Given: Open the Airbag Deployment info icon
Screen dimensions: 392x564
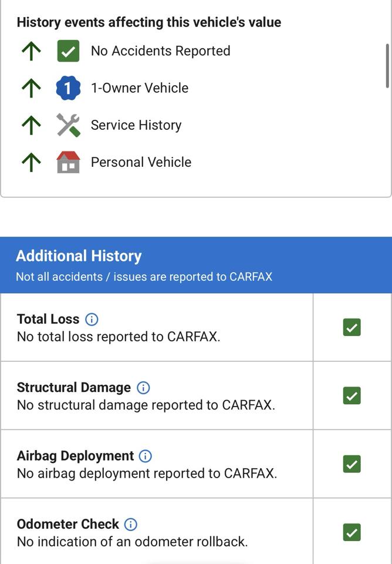Looking at the screenshot, I should 145,456.
